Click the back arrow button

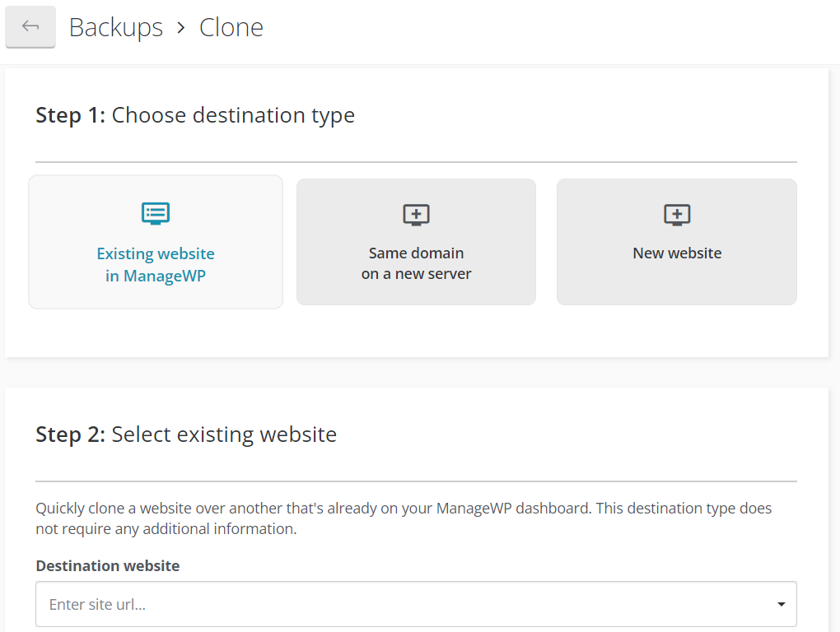[x=30, y=27]
